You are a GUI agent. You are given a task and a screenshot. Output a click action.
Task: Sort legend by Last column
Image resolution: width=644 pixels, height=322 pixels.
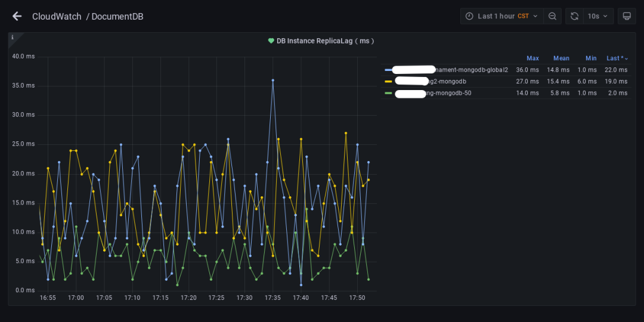click(x=614, y=58)
